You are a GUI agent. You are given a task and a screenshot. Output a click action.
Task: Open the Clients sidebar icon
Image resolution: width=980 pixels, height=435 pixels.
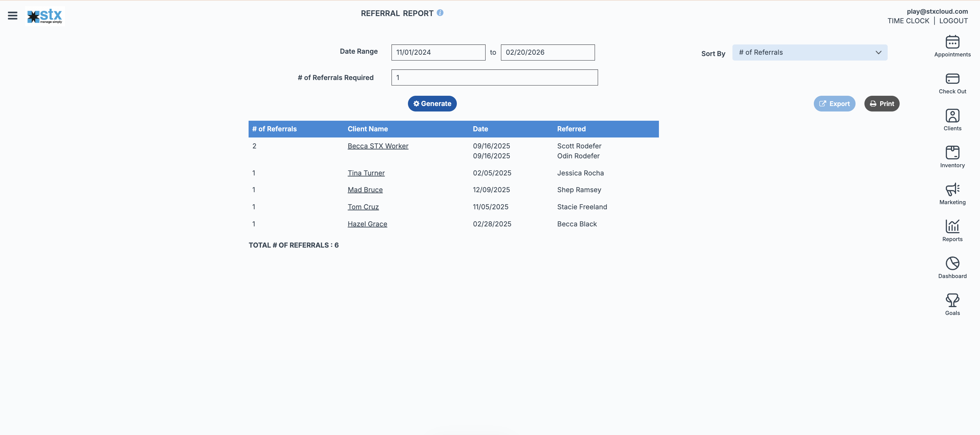(952, 116)
